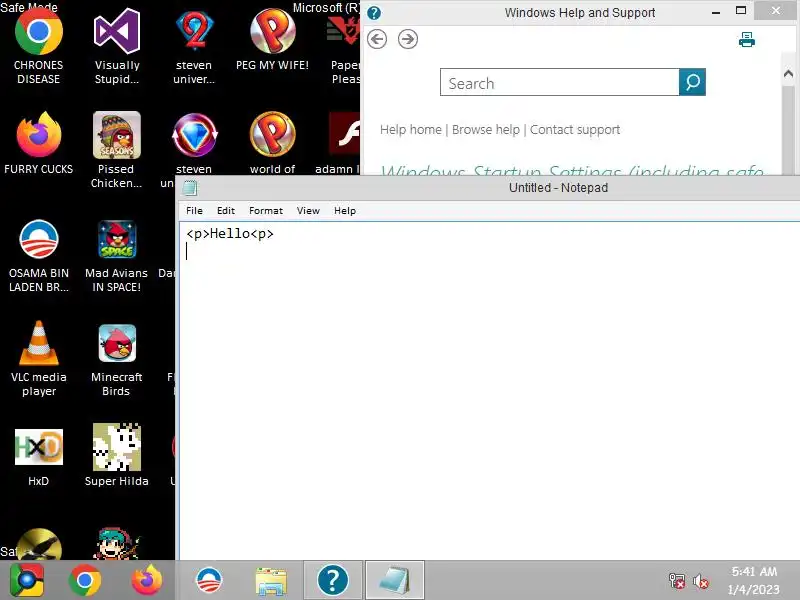This screenshot has width=800, height=600.
Task: Click the <p>Hello<p> text line
Action: point(230,234)
